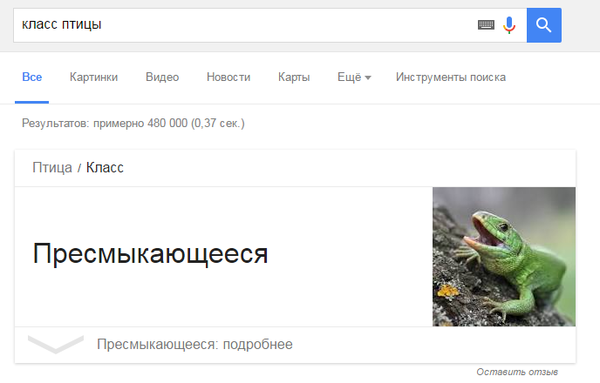The image size is (600, 383).
Task: Click the 'Оставить отзыв' feedback link
Action: pos(517,372)
